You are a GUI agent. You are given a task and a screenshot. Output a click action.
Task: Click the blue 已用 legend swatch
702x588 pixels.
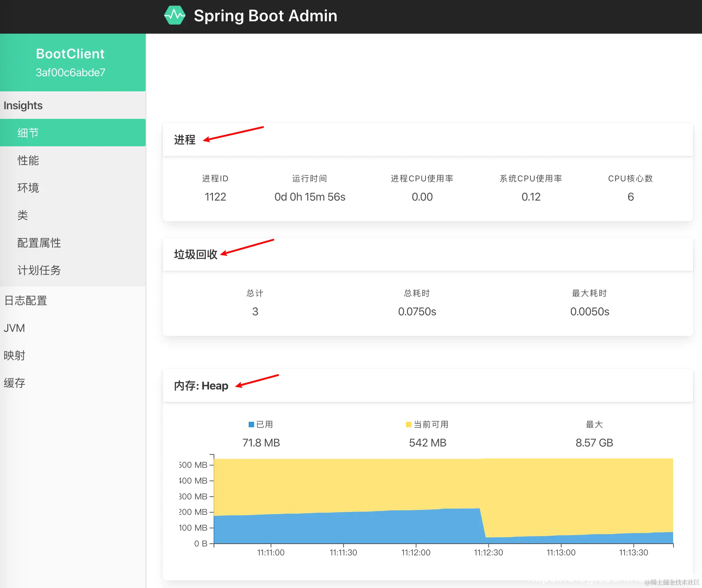point(251,425)
